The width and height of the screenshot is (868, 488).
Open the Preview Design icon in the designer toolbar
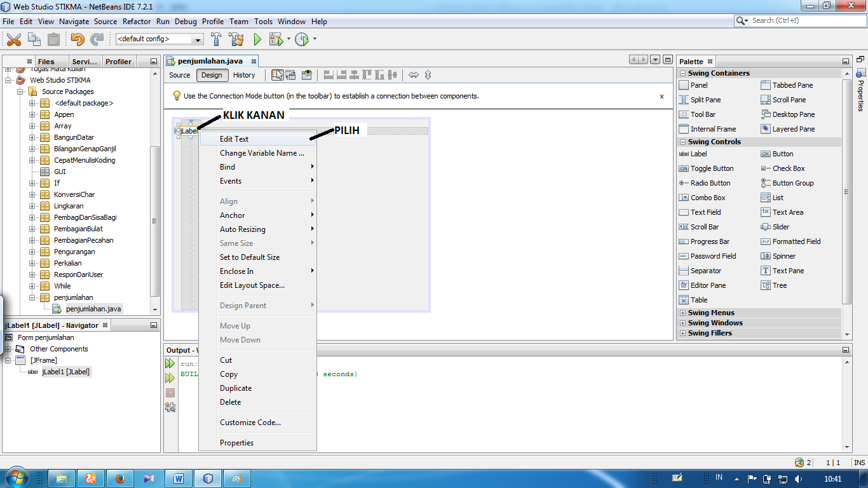(x=307, y=75)
